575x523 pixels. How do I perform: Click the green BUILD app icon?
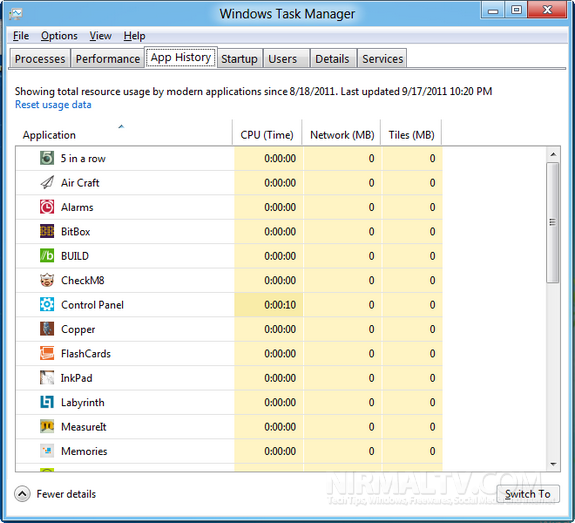tap(47, 256)
